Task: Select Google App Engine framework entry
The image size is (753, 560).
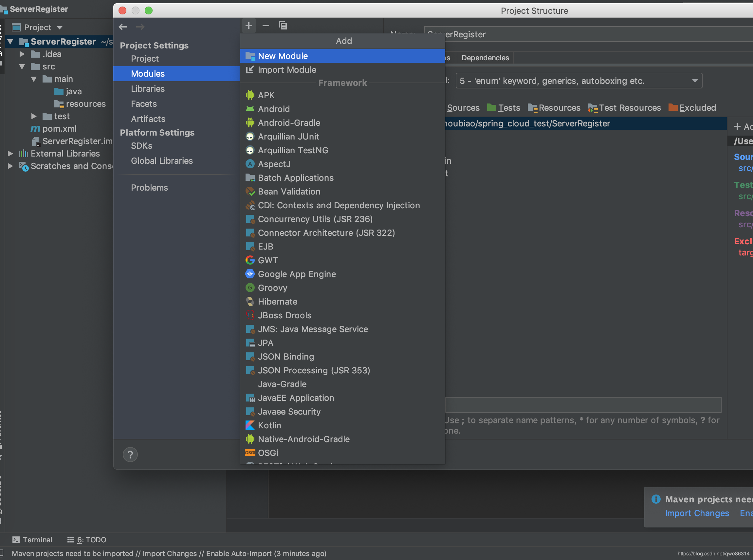Action: (x=297, y=274)
